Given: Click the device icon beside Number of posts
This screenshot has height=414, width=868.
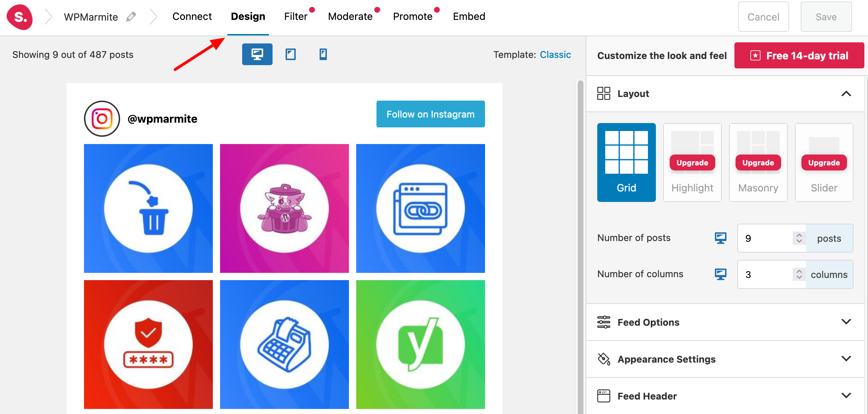Looking at the screenshot, I should coord(720,238).
